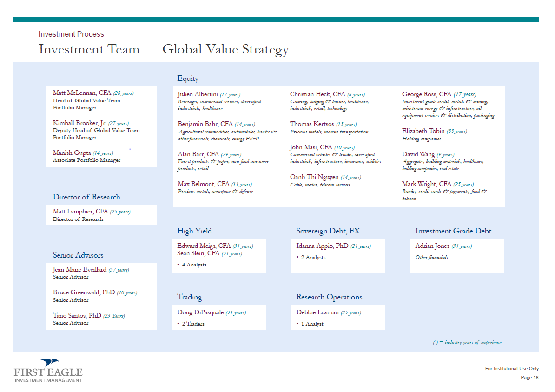The height and width of the screenshot is (392, 555).
Task: Click the '1 Analyst' bullet
Action: coord(310,324)
